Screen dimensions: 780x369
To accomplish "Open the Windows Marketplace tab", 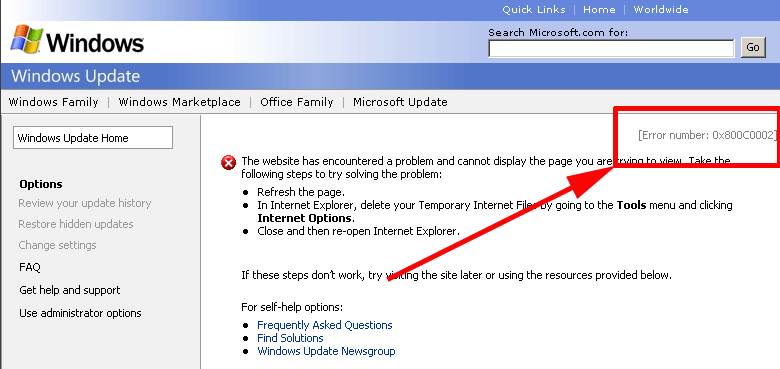I will click(180, 102).
